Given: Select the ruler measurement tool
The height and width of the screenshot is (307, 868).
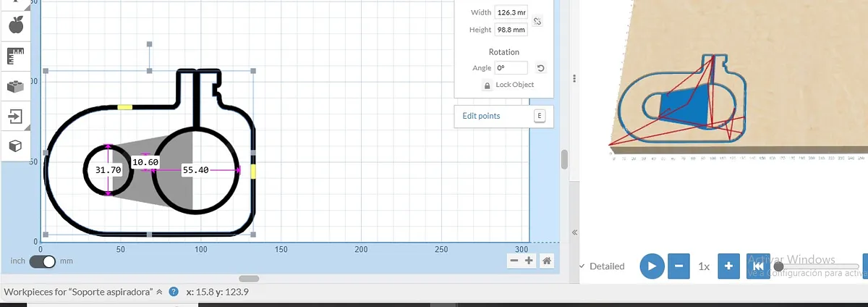Looking at the screenshot, I should pyautogui.click(x=16, y=56).
